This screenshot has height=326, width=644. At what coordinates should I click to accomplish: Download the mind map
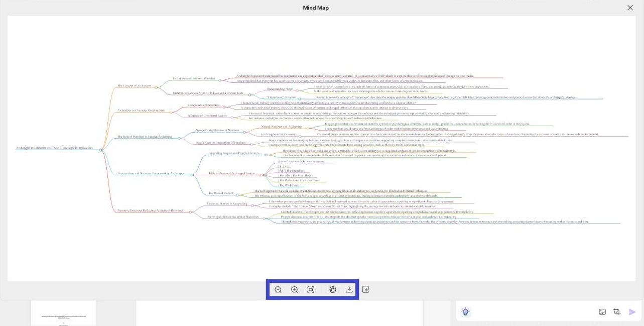pos(349,290)
